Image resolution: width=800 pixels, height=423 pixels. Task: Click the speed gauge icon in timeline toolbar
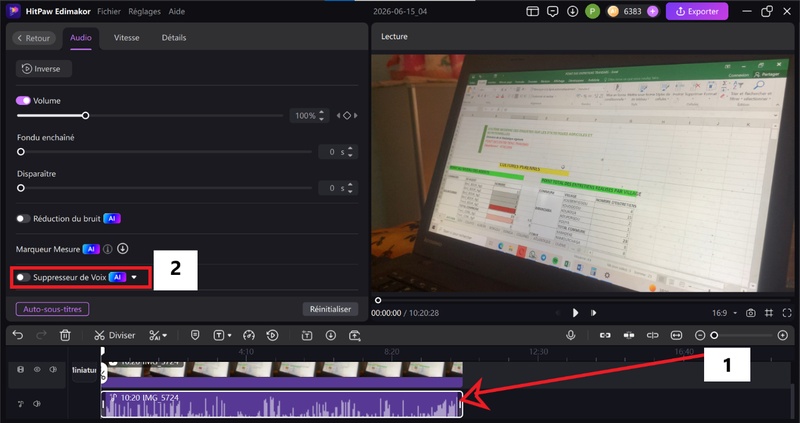[x=249, y=335]
